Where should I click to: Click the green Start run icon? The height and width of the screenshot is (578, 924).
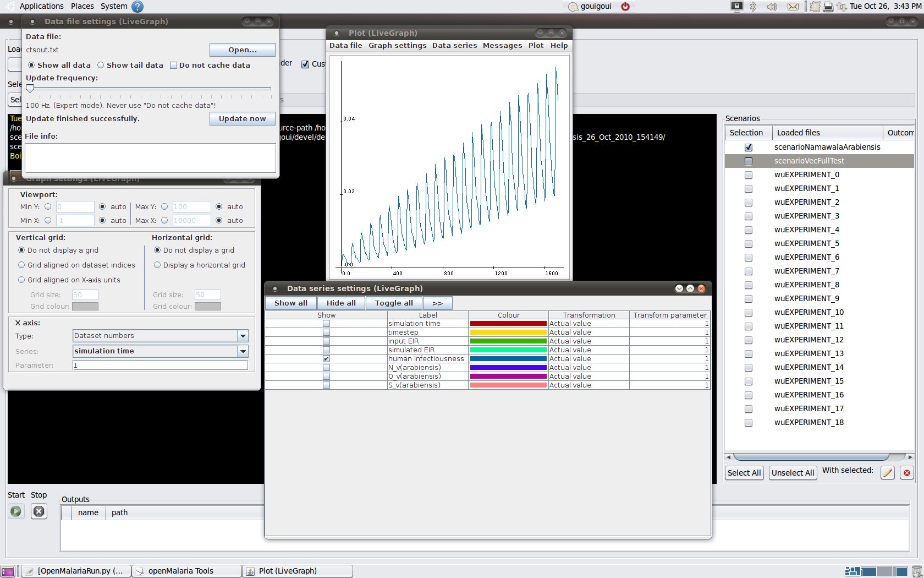(x=16, y=511)
